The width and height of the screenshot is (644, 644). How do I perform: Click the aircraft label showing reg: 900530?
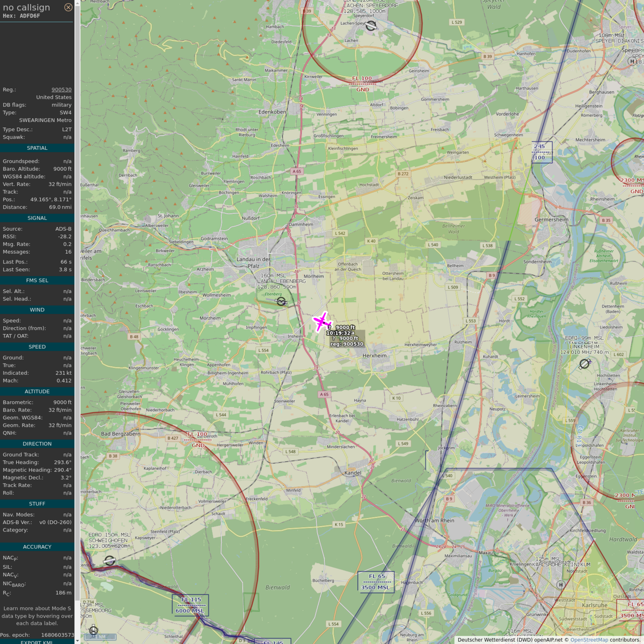[x=347, y=344]
